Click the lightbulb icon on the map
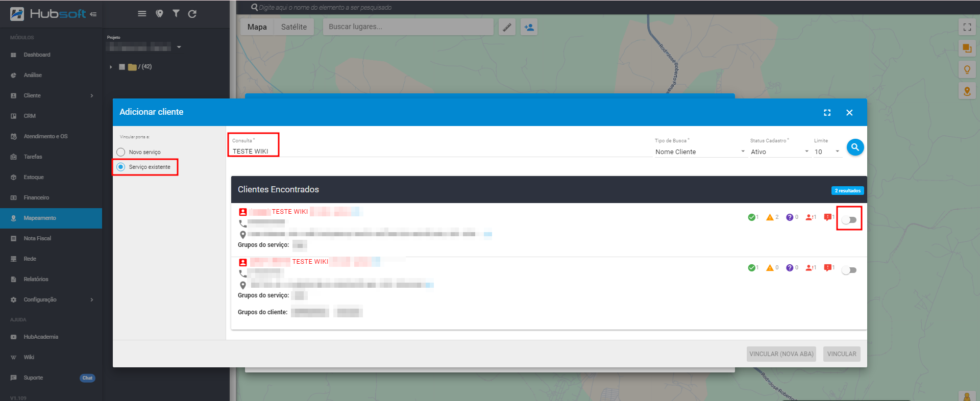 point(967,70)
